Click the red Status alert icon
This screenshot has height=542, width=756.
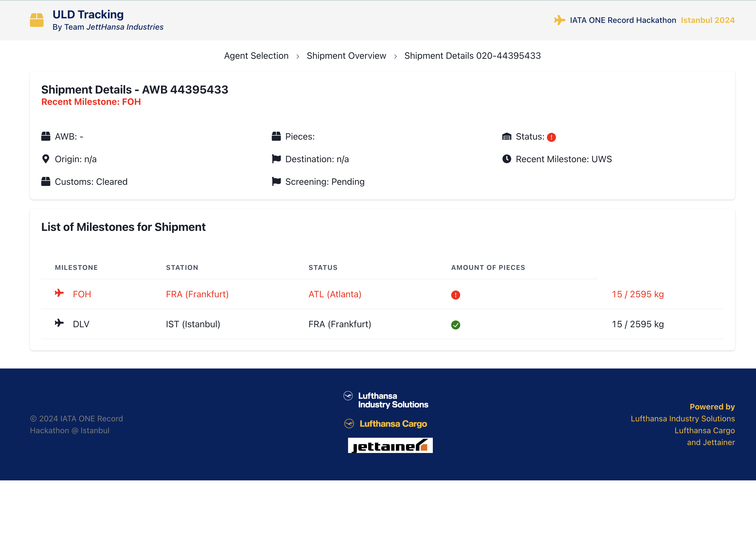coord(551,137)
